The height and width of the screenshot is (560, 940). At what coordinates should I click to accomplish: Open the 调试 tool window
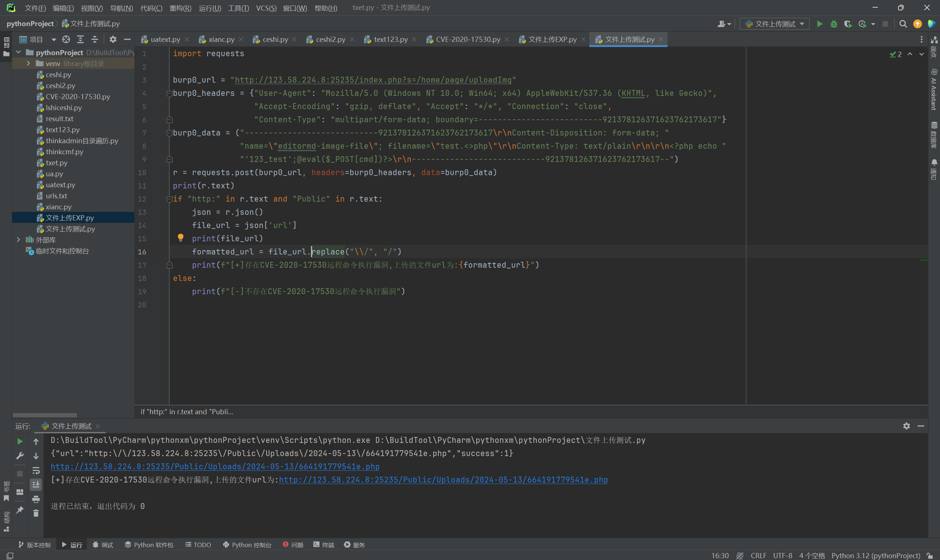coord(103,545)
